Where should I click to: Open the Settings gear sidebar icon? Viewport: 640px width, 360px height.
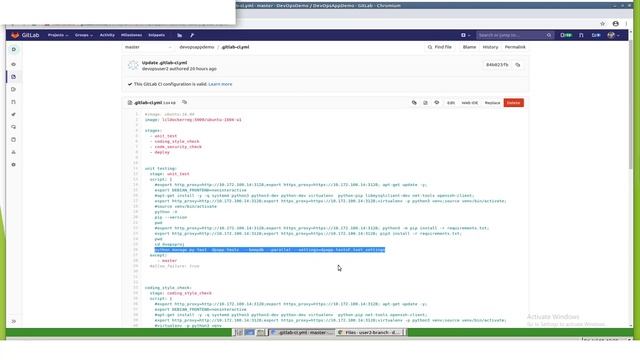coord(13,165)
